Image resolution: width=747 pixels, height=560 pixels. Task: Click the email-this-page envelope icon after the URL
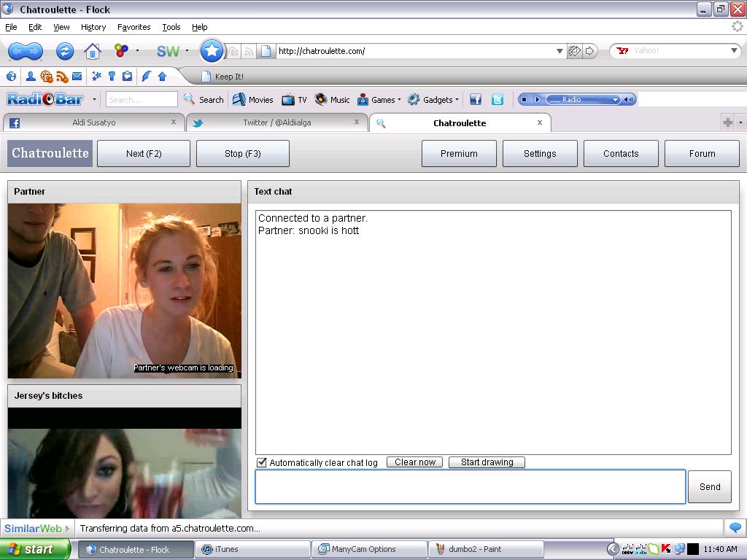pos(575,51)
